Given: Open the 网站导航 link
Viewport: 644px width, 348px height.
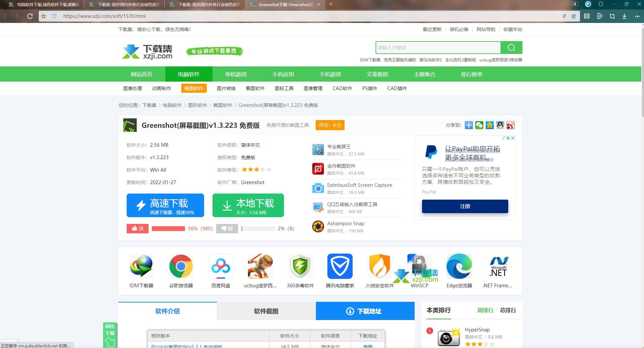Looking at the screenshot, I should click(486, 29).
